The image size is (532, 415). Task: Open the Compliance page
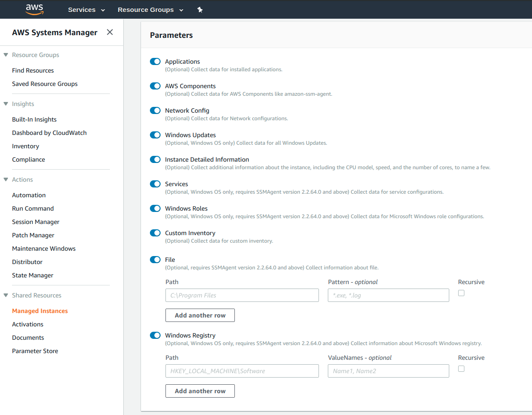click(x=28, y=159)
